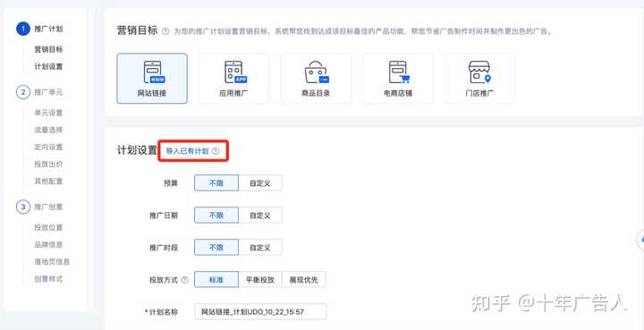Open step 2 推广单元 in sidebar
This screenshot has height=330, width=644.
(x=40, y=92)
